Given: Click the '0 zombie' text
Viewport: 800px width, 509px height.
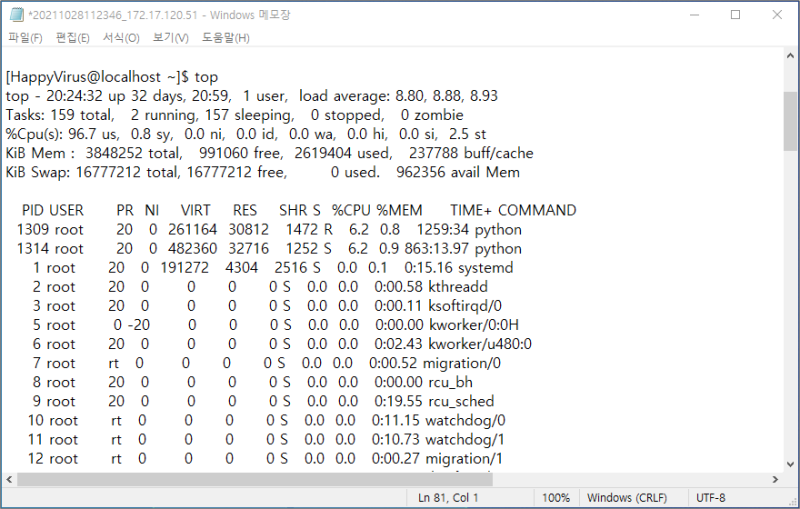Looking at the screenshot, I should (432, 115).
